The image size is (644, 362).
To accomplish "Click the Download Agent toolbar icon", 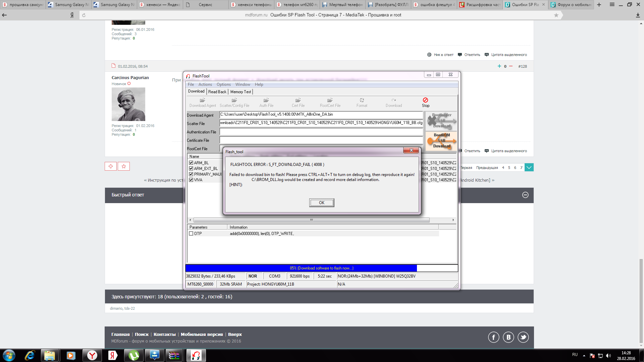I will click(x=203, y=101).
